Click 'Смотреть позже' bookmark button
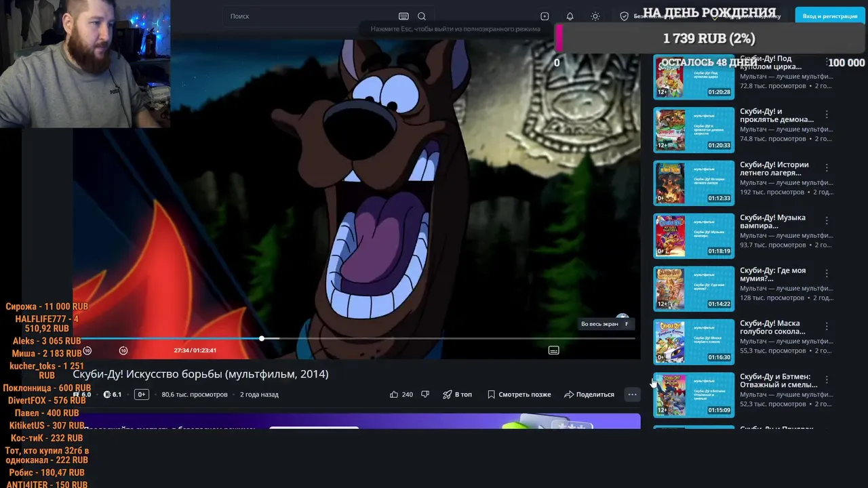The image size is (868, 488). [519, 394]
